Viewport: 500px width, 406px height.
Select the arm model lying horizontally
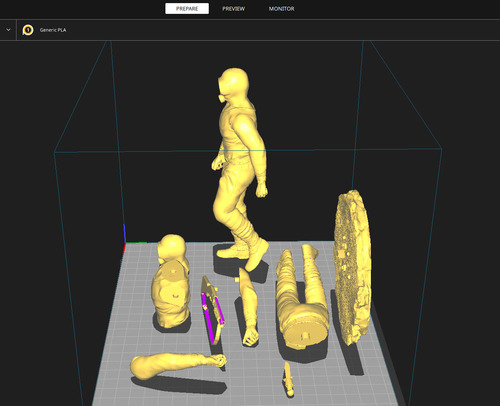click(x=177, y=365)
